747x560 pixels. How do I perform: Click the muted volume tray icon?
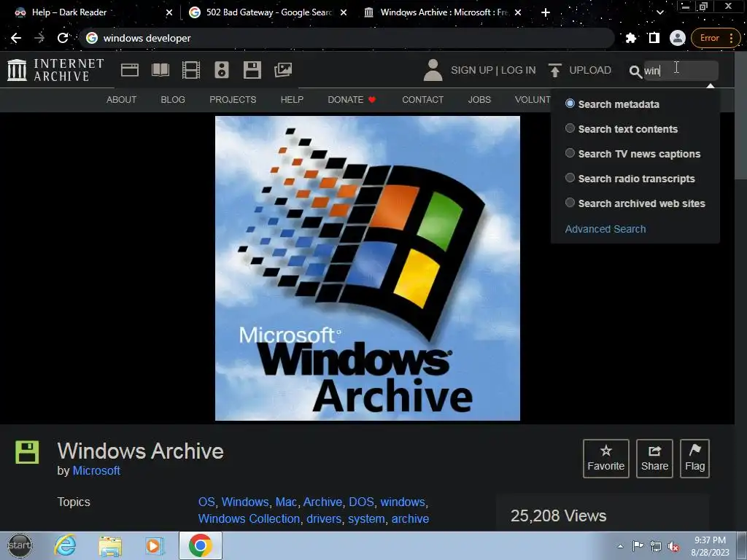click(673, 546)
